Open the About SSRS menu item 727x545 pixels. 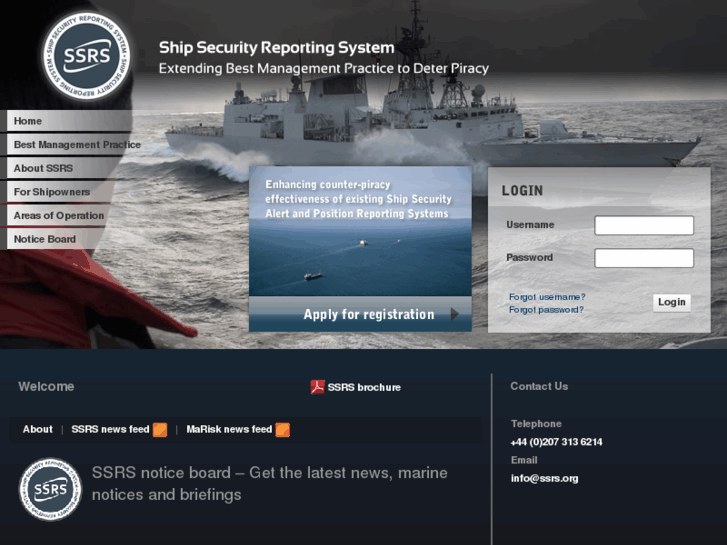click(x=65, y=168)
